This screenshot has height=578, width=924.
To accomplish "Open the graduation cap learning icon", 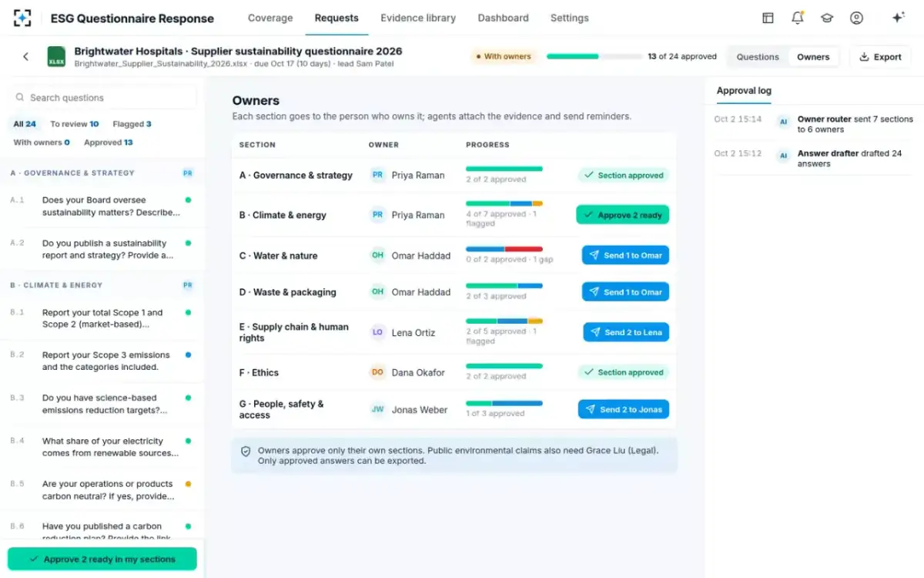I will click(827, 18).
